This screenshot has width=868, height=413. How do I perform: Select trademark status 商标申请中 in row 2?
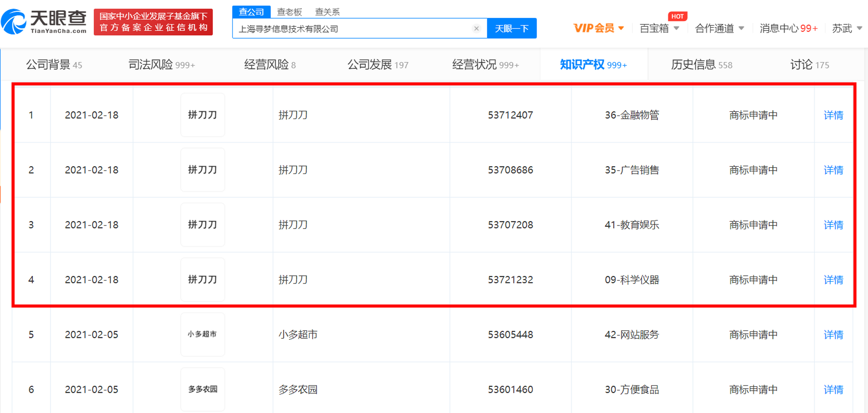point(753,170)
